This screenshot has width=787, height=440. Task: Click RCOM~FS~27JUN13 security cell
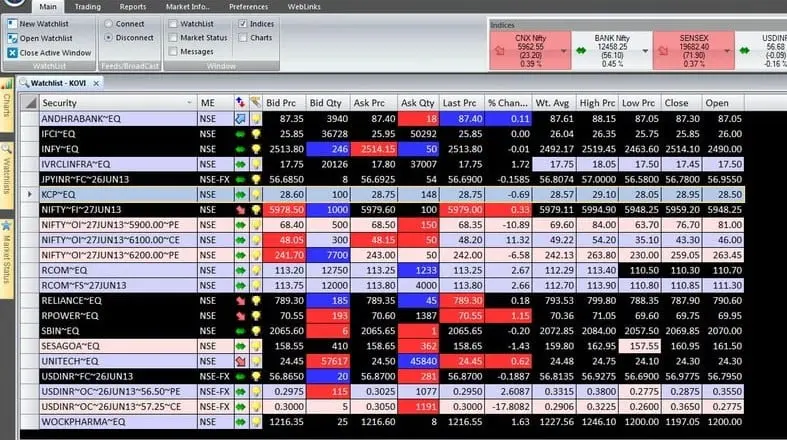coord(118,285)
